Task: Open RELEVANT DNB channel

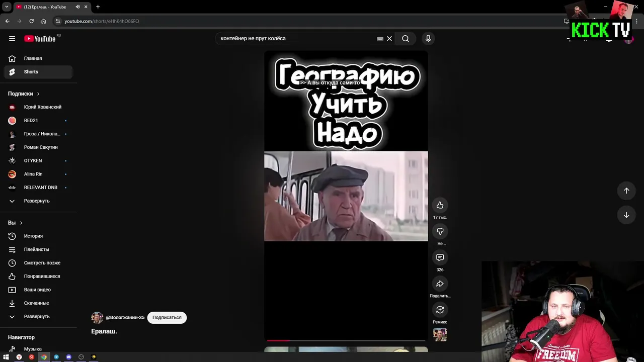Action: tap(38, 188)
